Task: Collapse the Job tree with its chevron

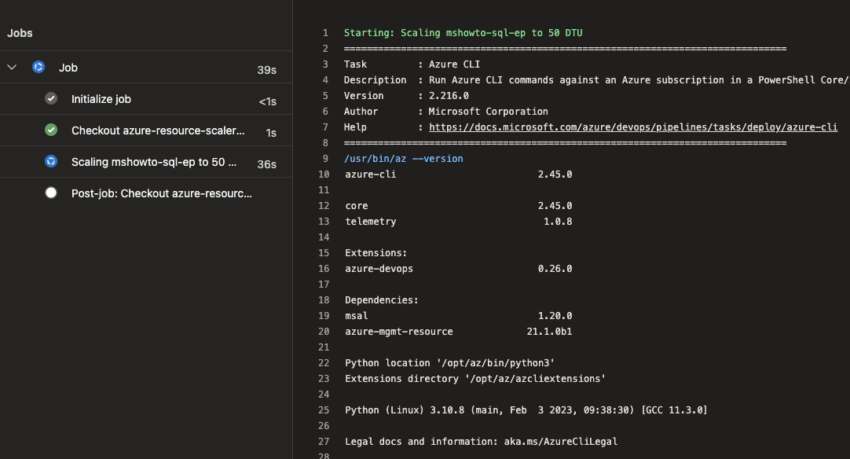Action: pyautogui.click(x=12, y=68)
